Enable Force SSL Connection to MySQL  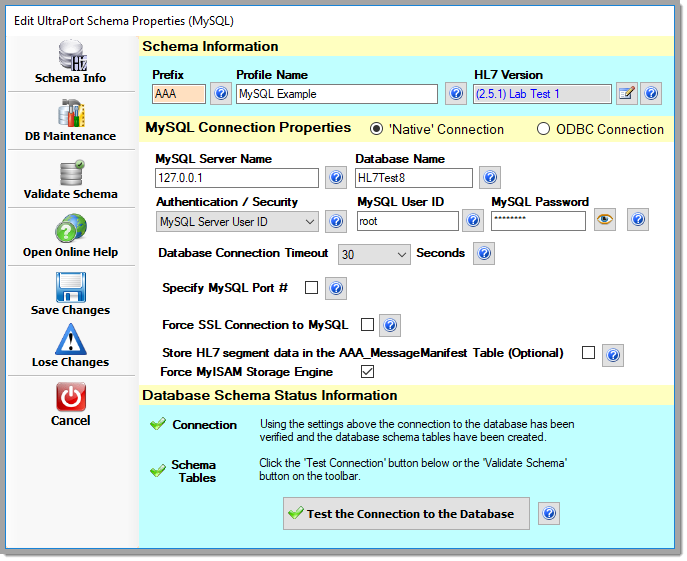coord(367,325)
